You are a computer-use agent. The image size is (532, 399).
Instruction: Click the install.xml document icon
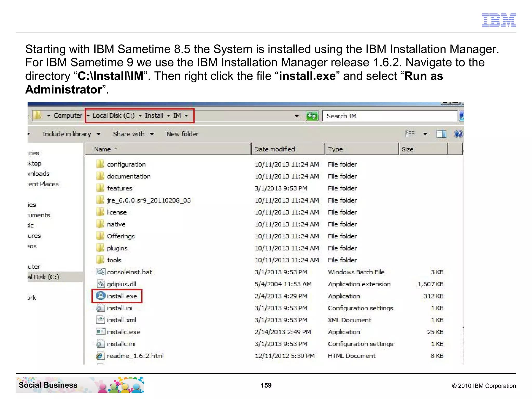click(x=100, y=320)
